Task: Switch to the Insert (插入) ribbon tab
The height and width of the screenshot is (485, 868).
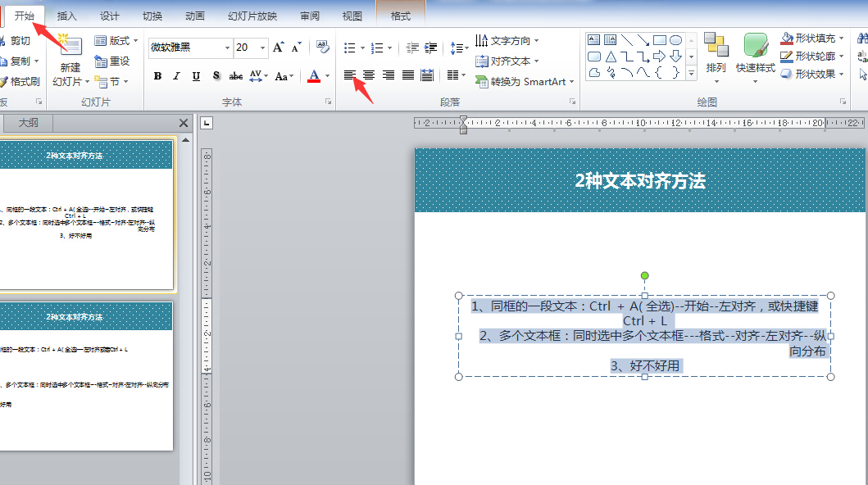Action: pyautogui.click(x=67, y=16)
